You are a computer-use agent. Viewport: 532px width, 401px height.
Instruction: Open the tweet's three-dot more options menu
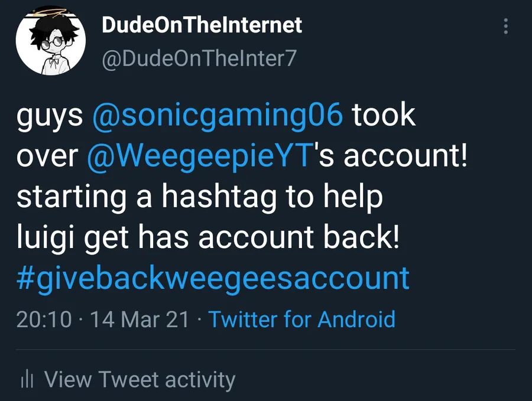click(505, 26)
